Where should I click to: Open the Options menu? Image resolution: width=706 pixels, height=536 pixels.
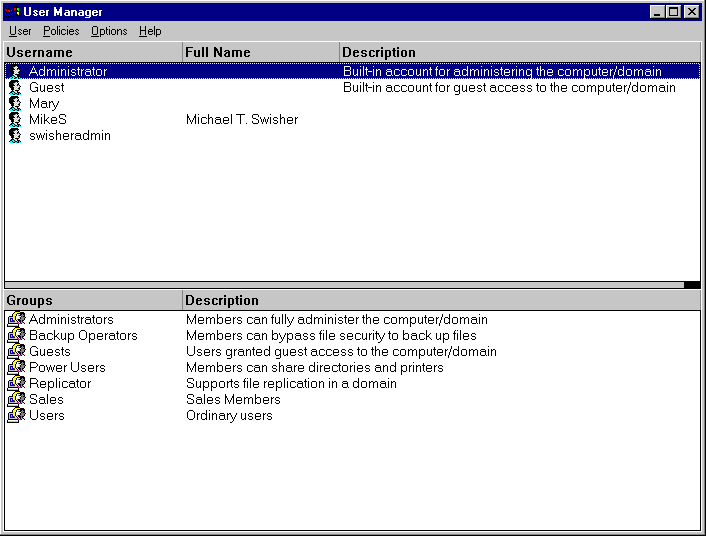click(109, 31)
